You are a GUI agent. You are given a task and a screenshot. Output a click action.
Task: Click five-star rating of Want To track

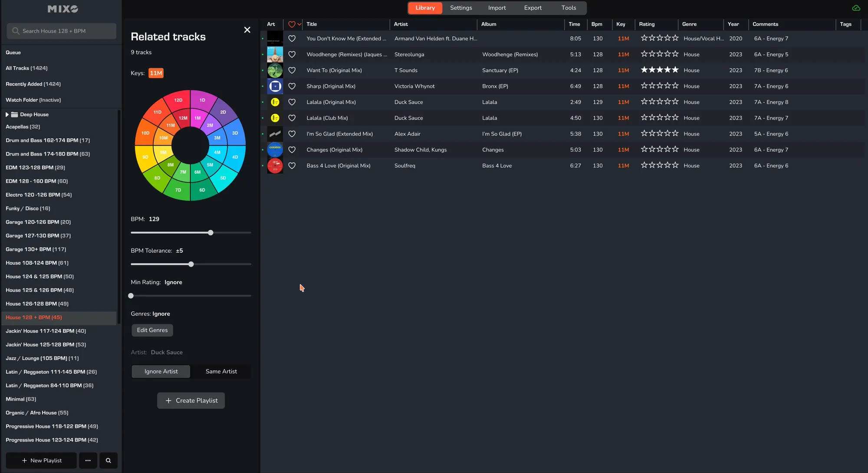[659, 70]
